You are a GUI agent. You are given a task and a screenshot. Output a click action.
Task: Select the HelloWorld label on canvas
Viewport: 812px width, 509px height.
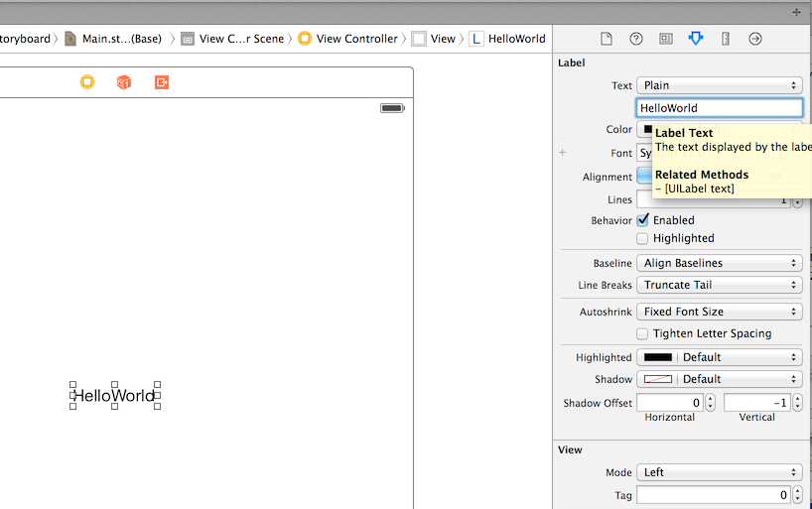[114, 396]
